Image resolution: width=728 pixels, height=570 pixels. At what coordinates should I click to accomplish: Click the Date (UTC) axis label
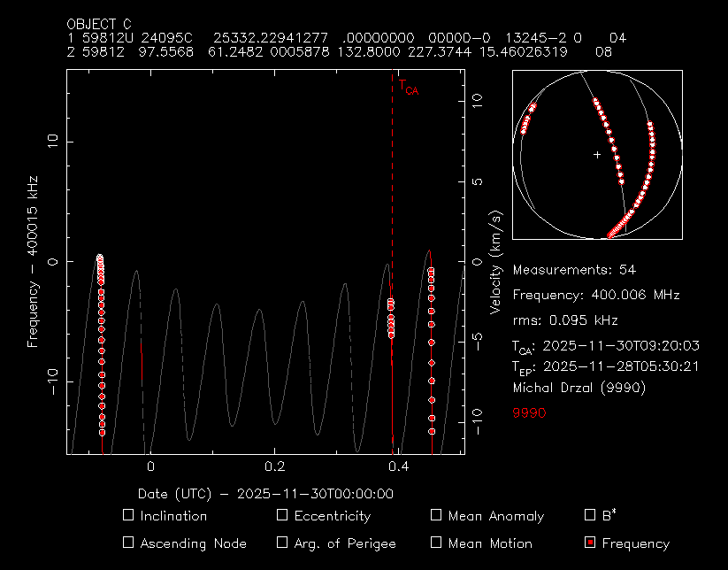[x=265, y=494]
